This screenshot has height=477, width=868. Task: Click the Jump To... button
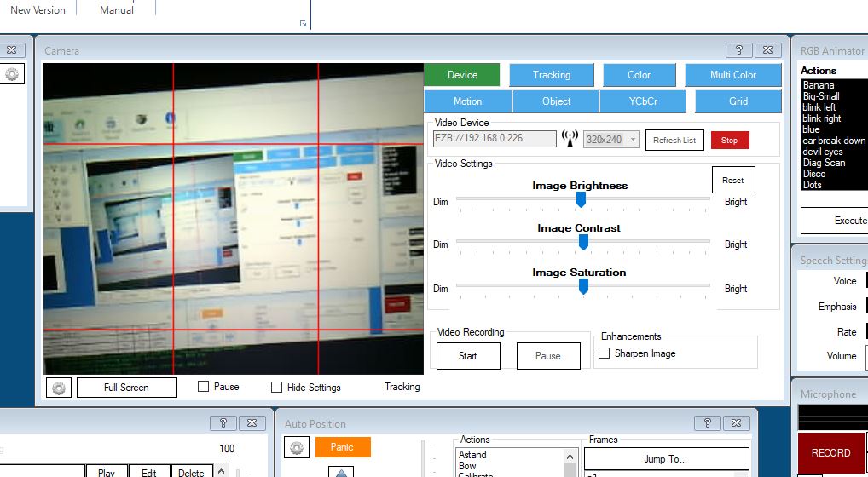point(666,459)
